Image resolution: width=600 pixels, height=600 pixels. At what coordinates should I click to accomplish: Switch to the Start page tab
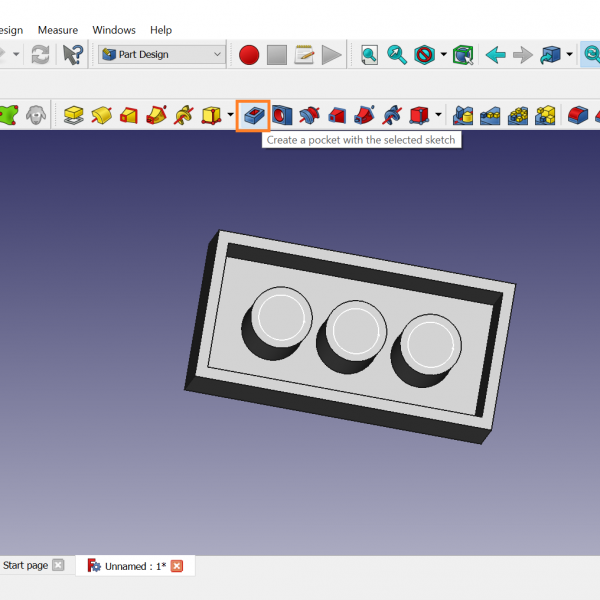(x=25, y=566)
